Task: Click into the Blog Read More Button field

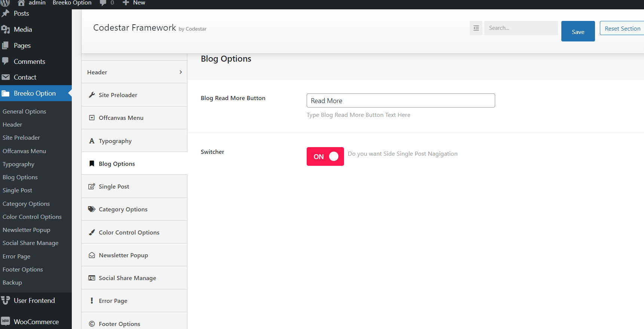Action: click(x=401, y=100)
